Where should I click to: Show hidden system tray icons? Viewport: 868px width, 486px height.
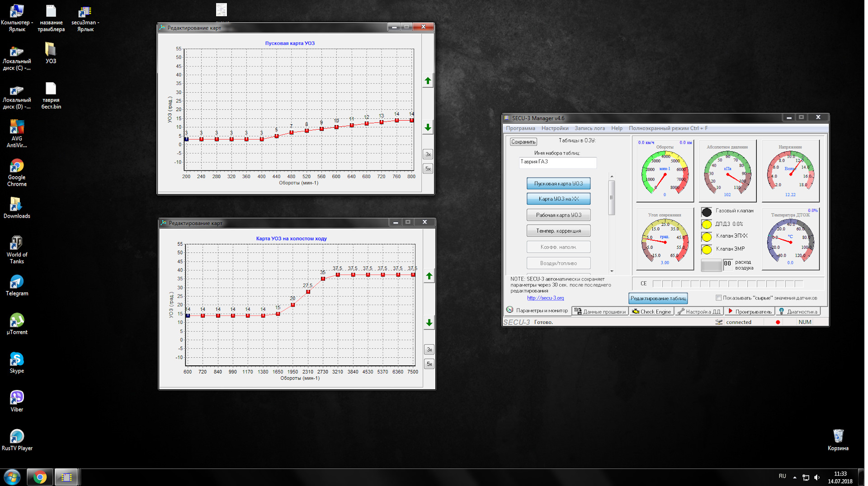click(795, 477)
